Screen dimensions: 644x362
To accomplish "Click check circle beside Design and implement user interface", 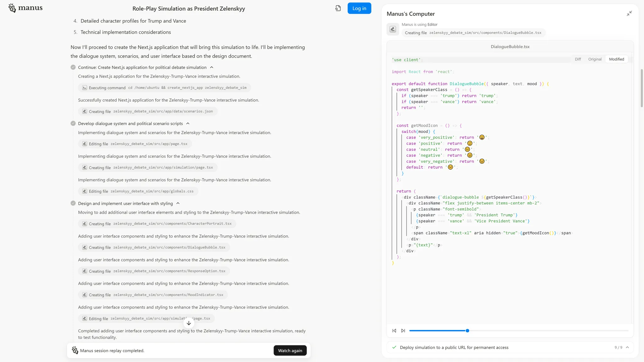I will pyautogui.click(x=73, y=203).
